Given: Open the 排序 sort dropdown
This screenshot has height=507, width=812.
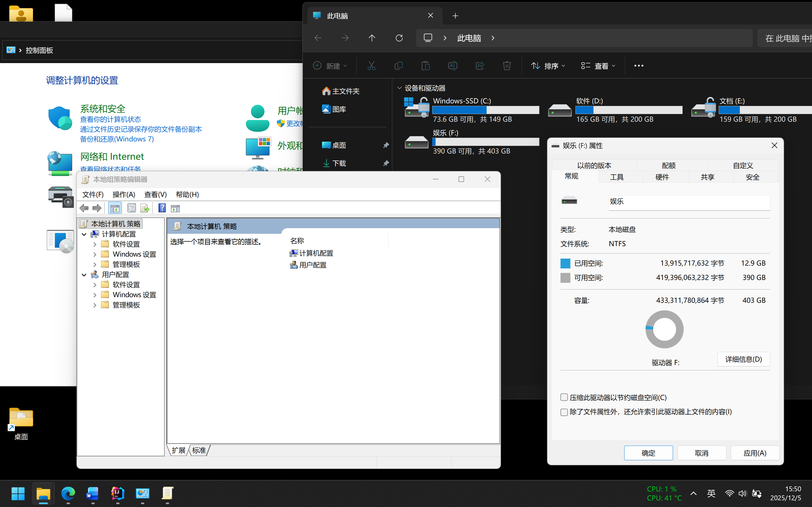Looking at the screenshot, I should 548,66.
